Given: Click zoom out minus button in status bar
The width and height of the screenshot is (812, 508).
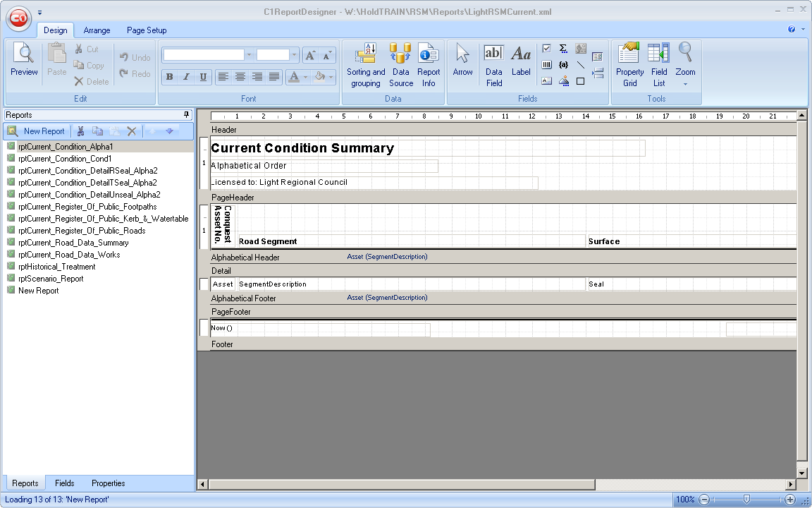Looking at the screenshot, I should (x=703, y=500).
